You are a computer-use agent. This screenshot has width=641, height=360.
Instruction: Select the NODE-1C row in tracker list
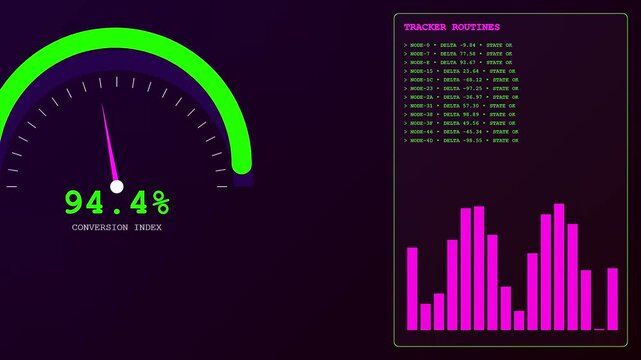pyautogui.click(x=461, y=80)
